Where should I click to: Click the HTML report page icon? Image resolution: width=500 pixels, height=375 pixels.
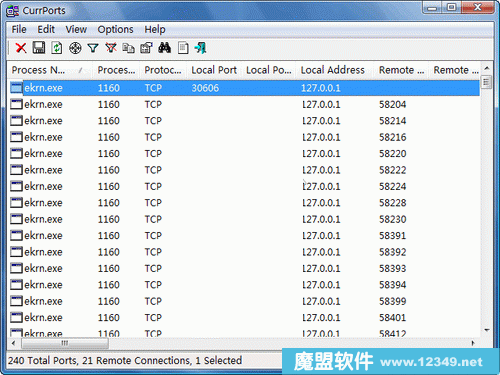tap(183, 48)
